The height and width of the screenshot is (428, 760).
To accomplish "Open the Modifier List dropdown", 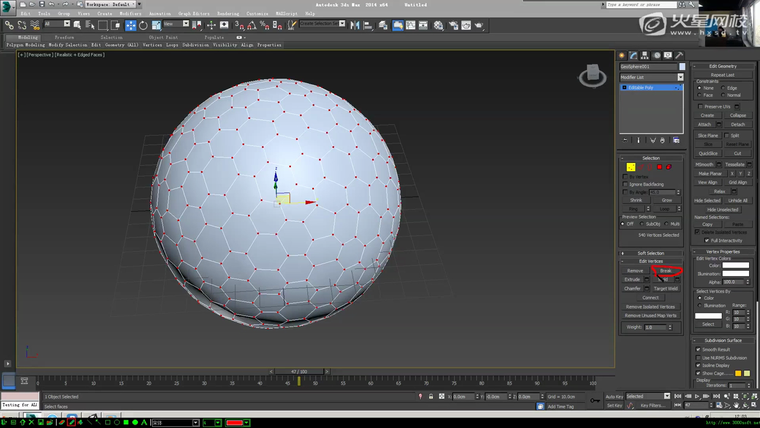I will pyautogui.click(x=651, y=77).
